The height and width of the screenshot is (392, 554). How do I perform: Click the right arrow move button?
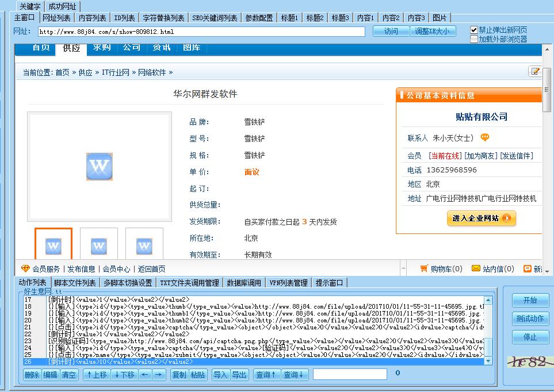[x=159, y=375]
